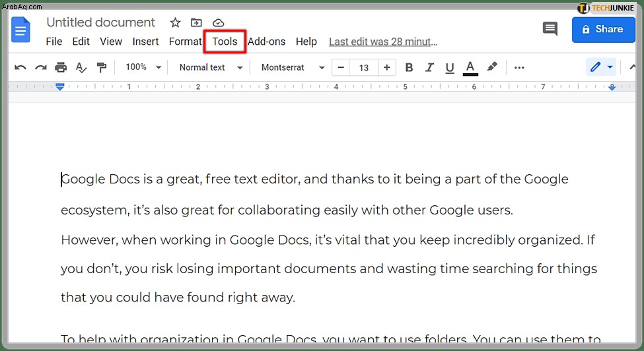The height and width of the screenshot is (351, 644).
Task: Run spelling and grammar check
Action: click(81, 67)
